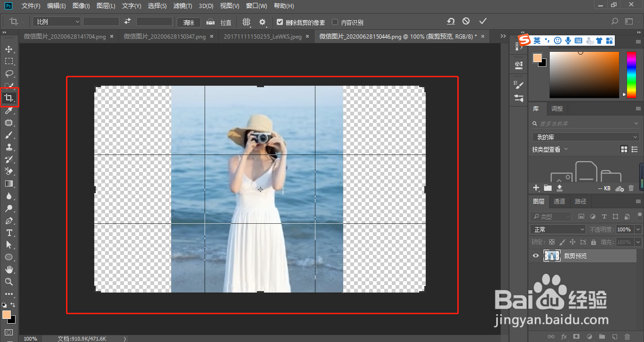Viewport: 644px width, 342px height.
Task: Add a layer mask
Action: [576, 337]
